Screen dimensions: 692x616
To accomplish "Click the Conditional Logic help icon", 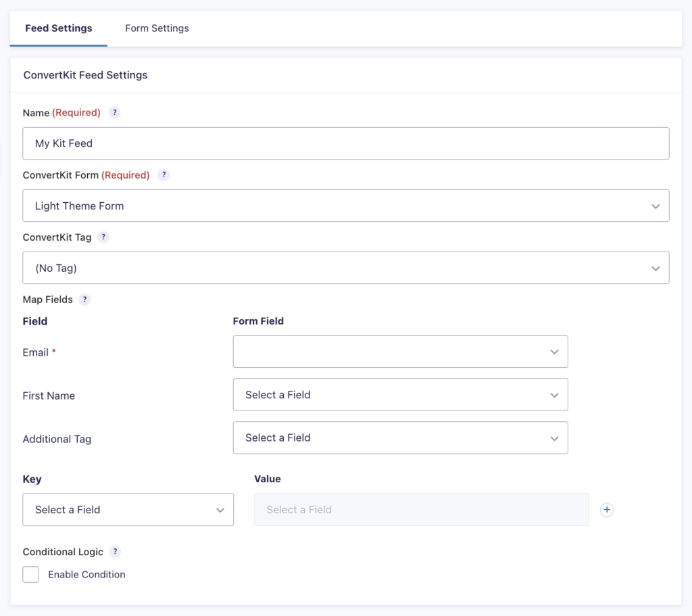I will pyautogui.click(x=115, y=552).
